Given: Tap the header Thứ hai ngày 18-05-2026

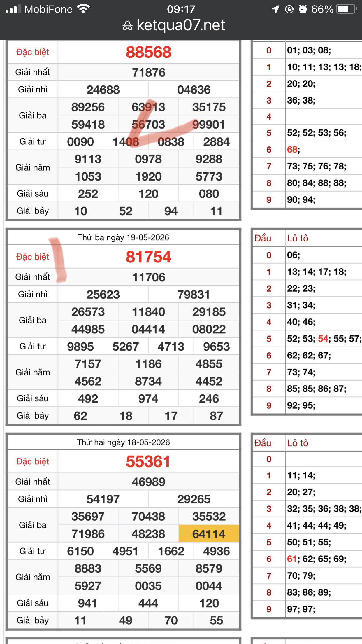Looking at the screenshot, I should point(123,442).
